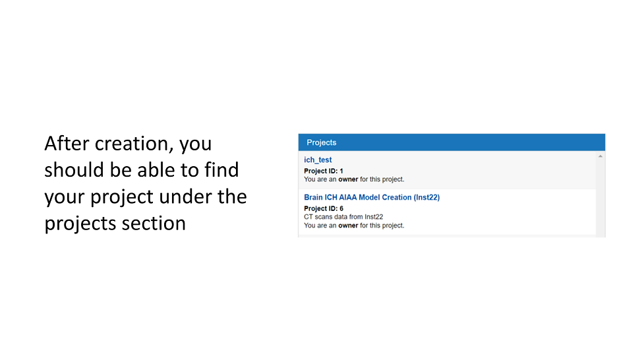This screenshot has height=362, width=644.
Task: Click owner status text under Brain ICH project
Action: point(354,226)
